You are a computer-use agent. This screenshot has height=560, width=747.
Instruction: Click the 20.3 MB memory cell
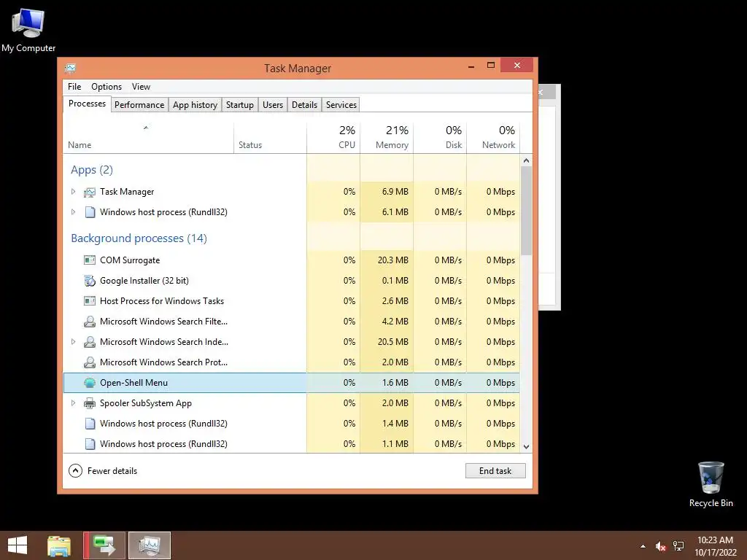tap(387, 260)
